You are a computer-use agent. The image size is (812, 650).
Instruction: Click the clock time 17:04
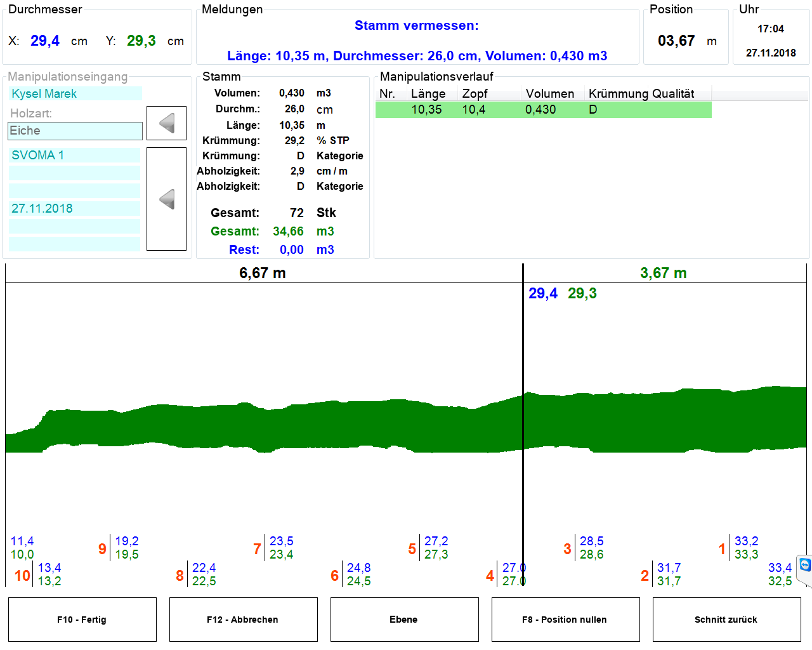coord(771,29)
